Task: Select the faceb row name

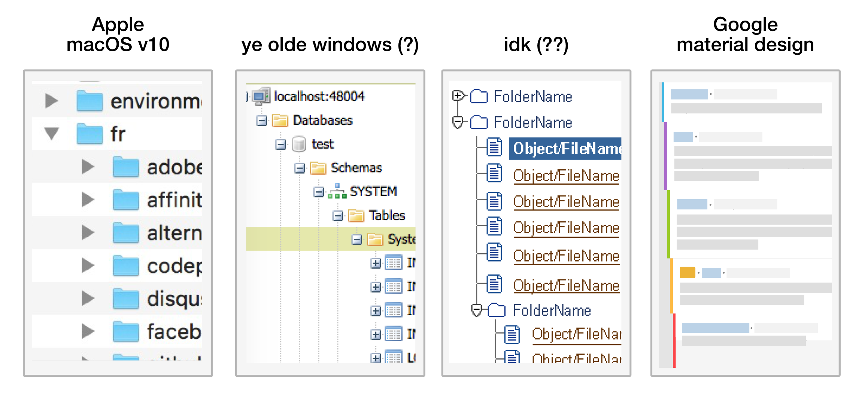Action: click(x=174, y=331)
